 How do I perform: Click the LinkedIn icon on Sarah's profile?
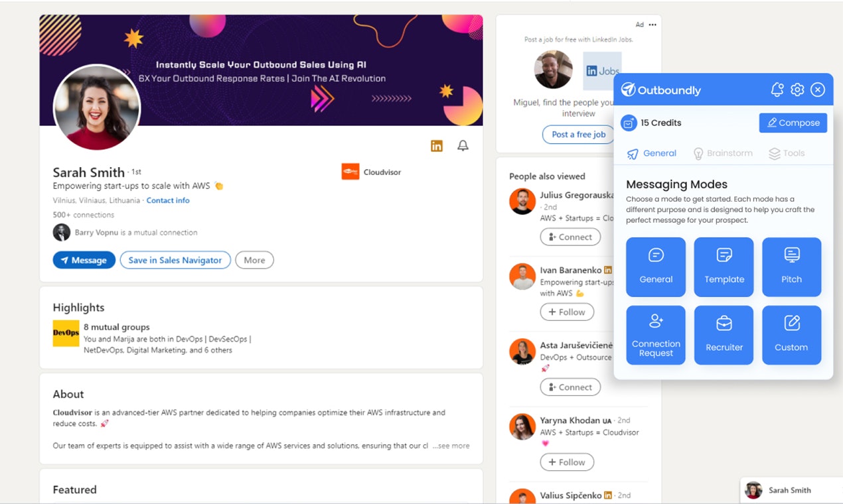click(437, 146)
